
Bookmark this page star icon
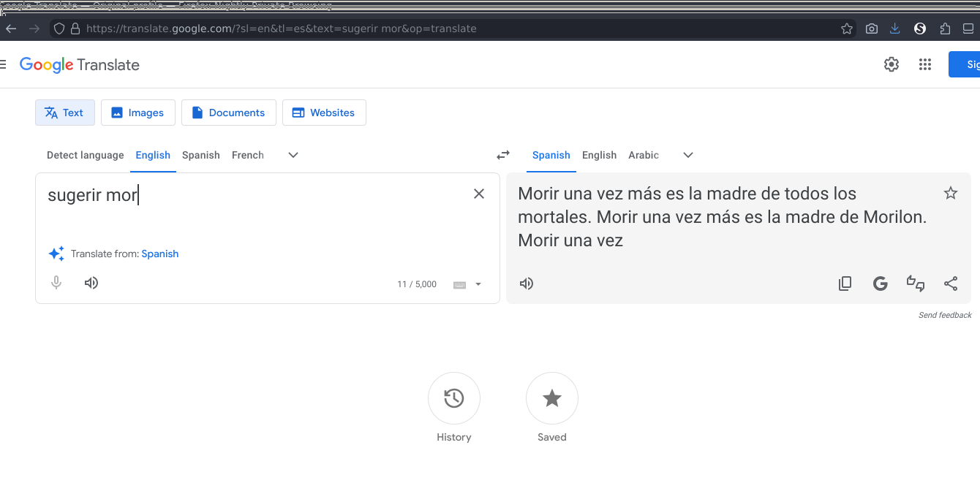coord(847,28)
